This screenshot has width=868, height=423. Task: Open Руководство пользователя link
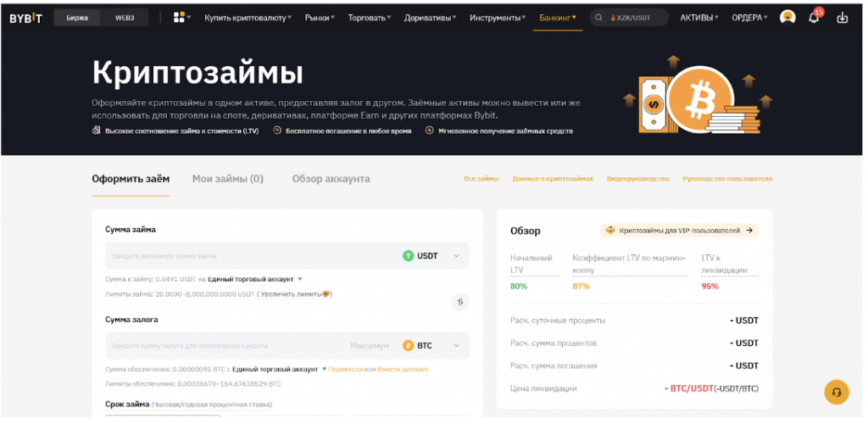(x=727, y=178)
